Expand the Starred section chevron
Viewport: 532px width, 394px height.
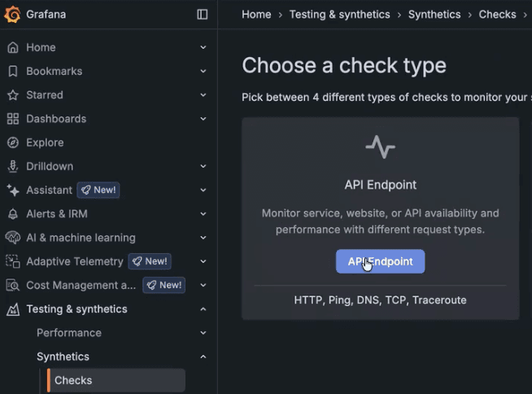pos(203,95)
